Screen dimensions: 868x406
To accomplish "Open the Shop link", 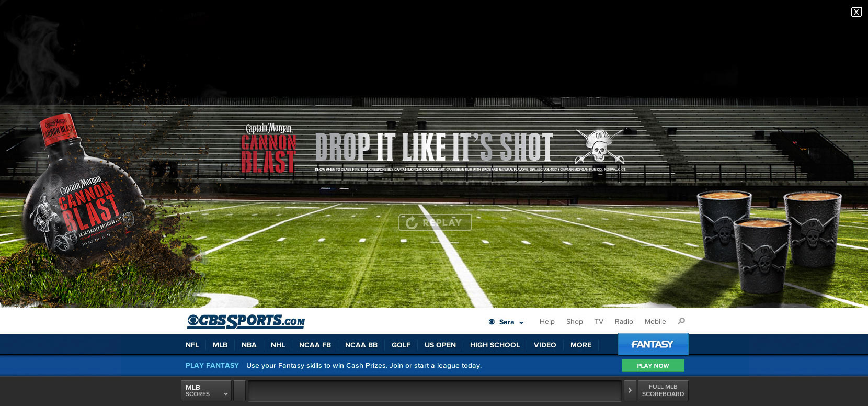I will coord(574,322).
